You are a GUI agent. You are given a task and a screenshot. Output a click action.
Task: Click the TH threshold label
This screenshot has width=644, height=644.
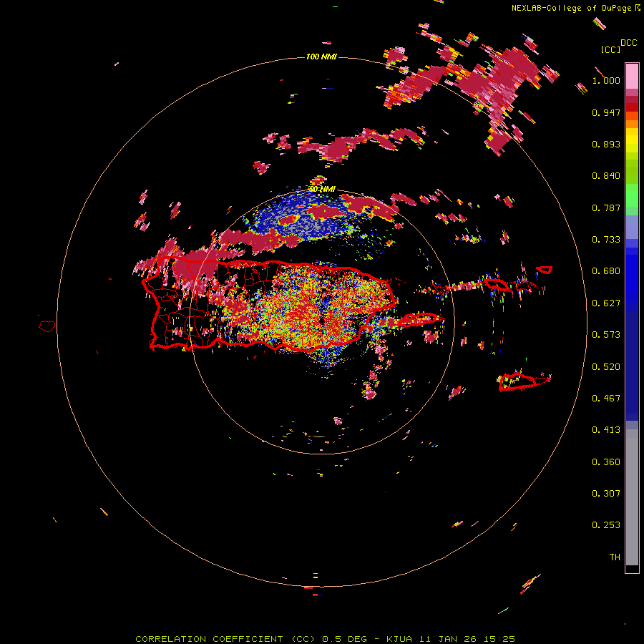coord(615,557)
